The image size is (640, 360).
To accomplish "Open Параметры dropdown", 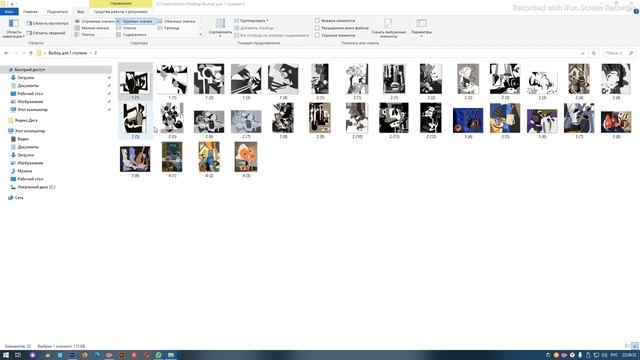I will coord(421,28).
